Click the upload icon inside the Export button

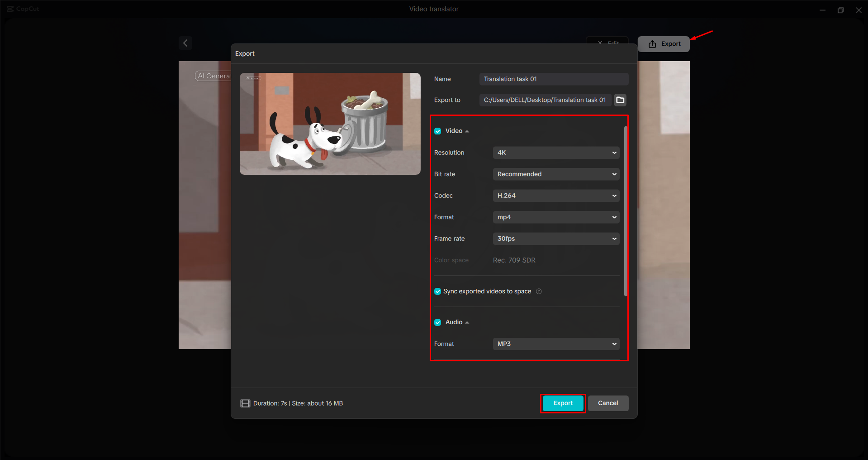point(652,43)
